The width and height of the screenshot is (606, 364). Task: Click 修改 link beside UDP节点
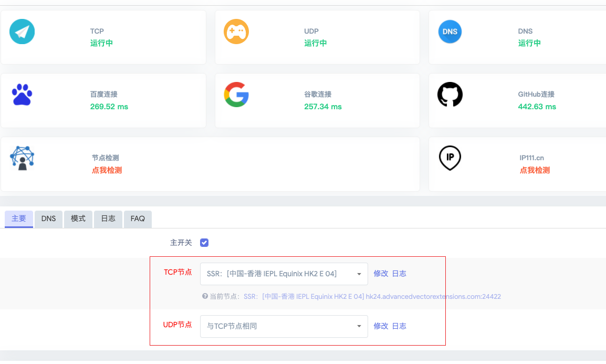pyautogui.click(x=381, y=327)
